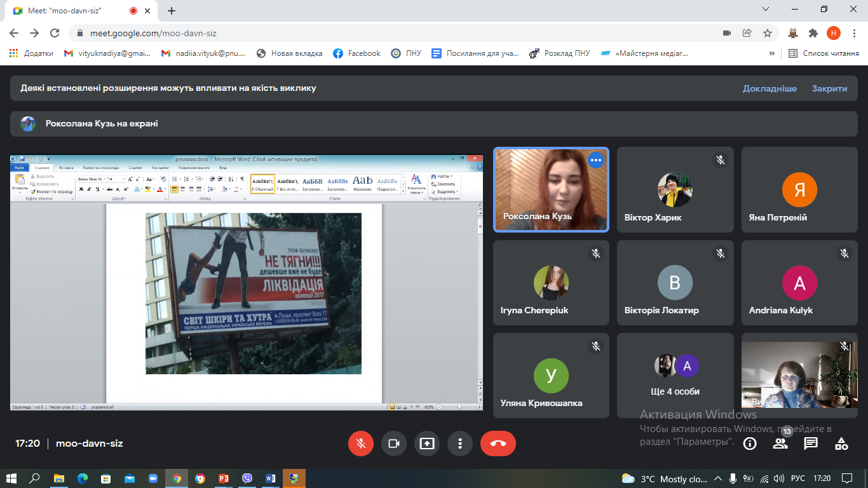
Task: Show the participants list icon
Action: [x=780, y=444]
